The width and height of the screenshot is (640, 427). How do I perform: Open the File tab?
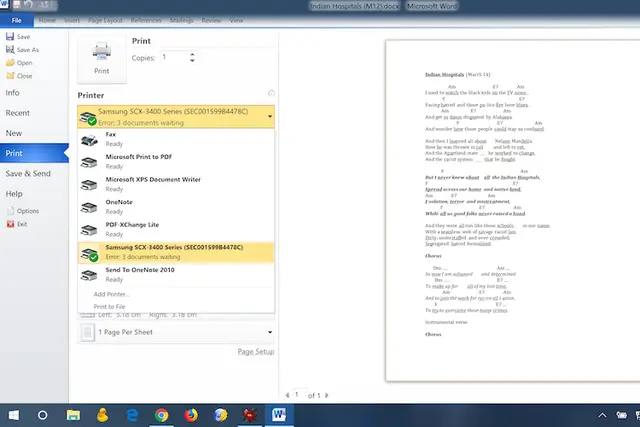17,20
